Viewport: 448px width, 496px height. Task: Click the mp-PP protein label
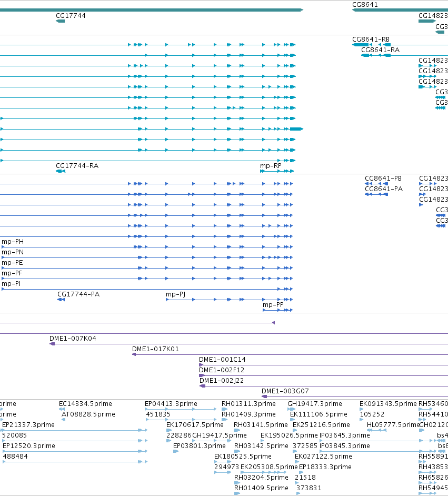pos(273,305)
